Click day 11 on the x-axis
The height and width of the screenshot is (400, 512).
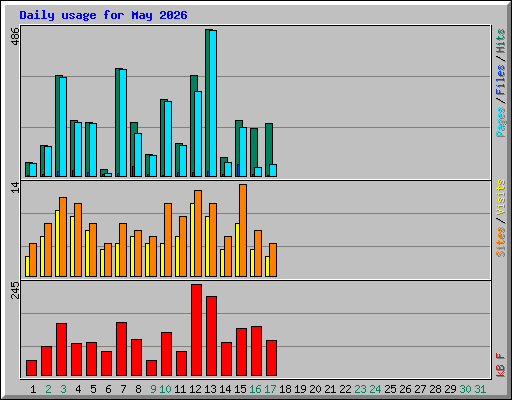point(180,389)
